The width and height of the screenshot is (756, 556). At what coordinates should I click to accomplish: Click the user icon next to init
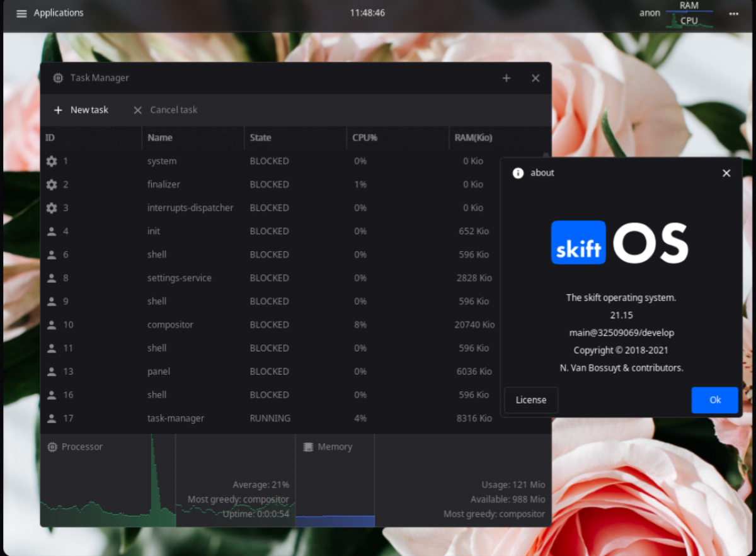coord(52,231)
